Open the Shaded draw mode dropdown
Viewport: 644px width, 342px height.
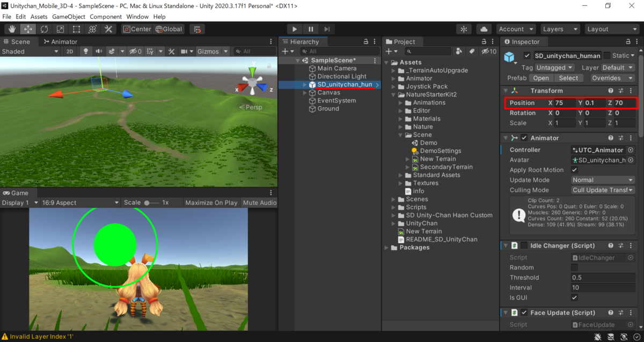point(30,51)
